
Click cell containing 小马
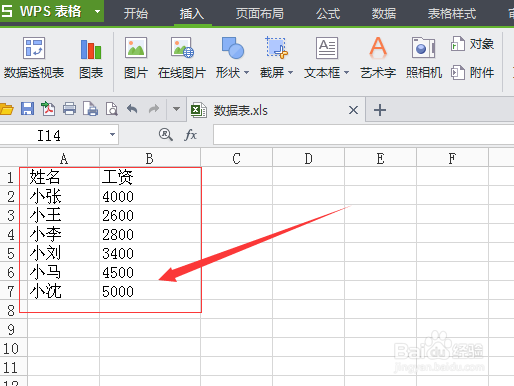pos(63,272)
